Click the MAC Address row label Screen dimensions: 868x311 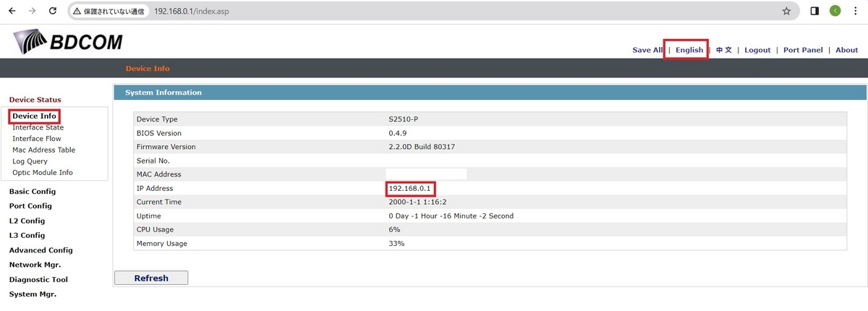158,174
